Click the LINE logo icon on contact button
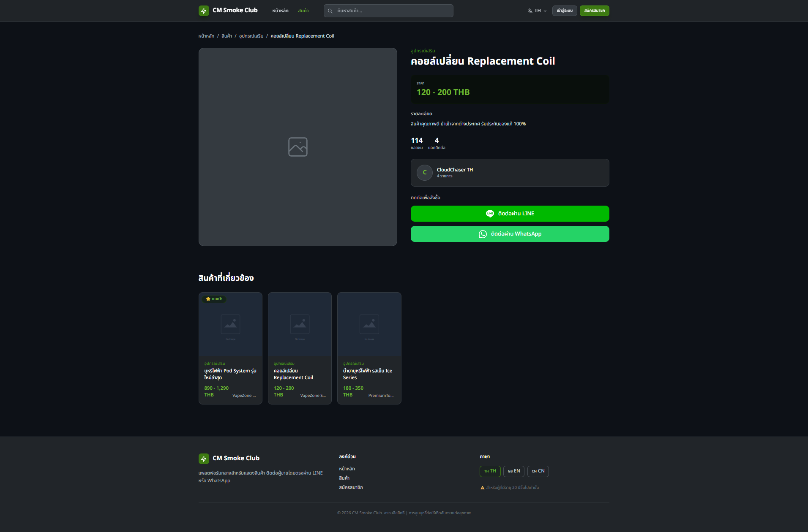808x532 pixels. [x=490, y=214]
